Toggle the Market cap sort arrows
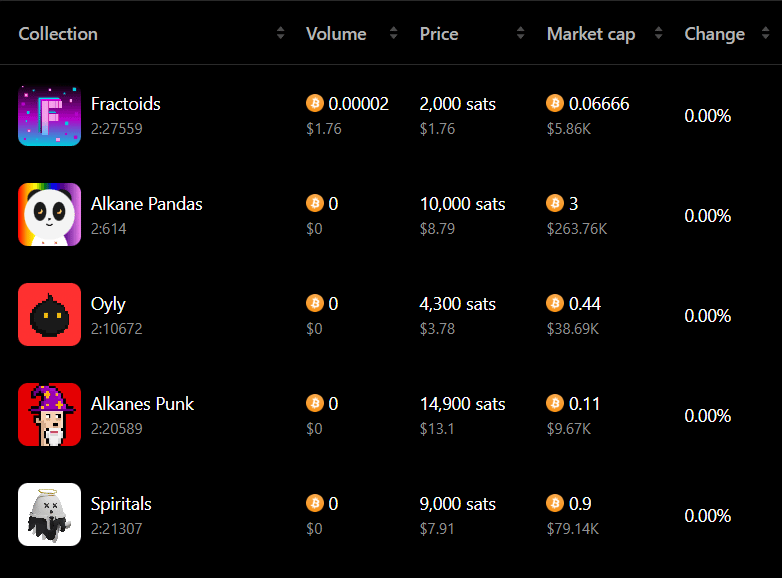The image size is (782, 578). point(658,33)
